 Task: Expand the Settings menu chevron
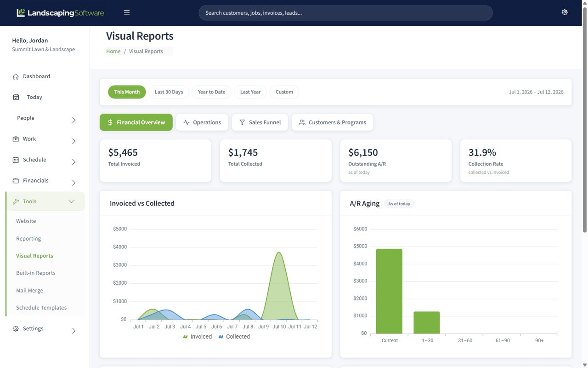point(74,331)
